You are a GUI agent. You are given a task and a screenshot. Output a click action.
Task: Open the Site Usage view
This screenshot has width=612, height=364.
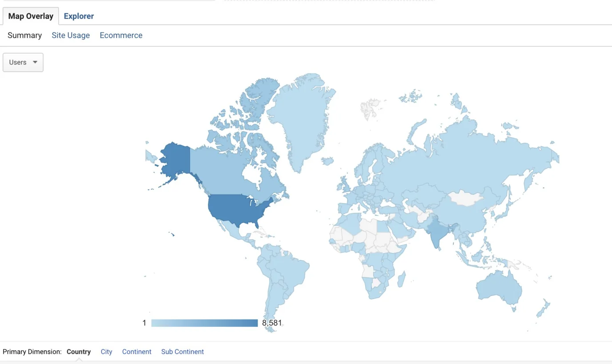click(71, 36)
